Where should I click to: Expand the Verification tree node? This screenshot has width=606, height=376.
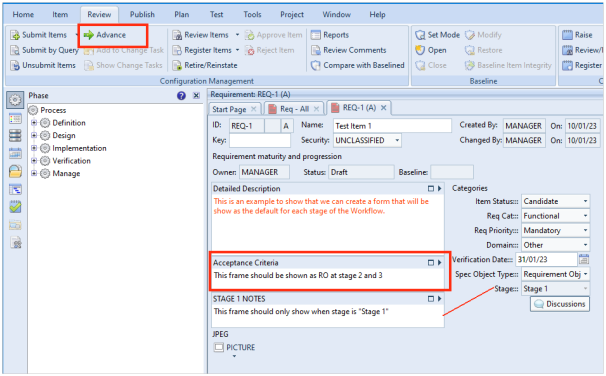click(34, 161)
